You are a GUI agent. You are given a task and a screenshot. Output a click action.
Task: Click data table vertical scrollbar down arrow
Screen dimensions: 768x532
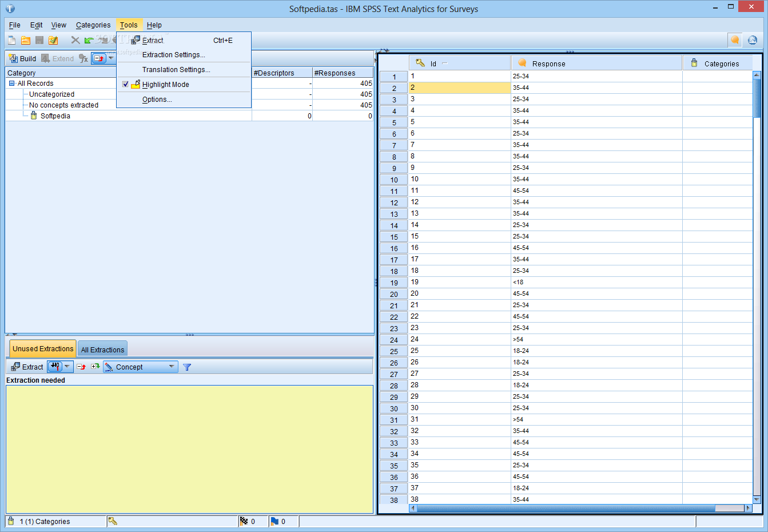click(x=757, y=499)
